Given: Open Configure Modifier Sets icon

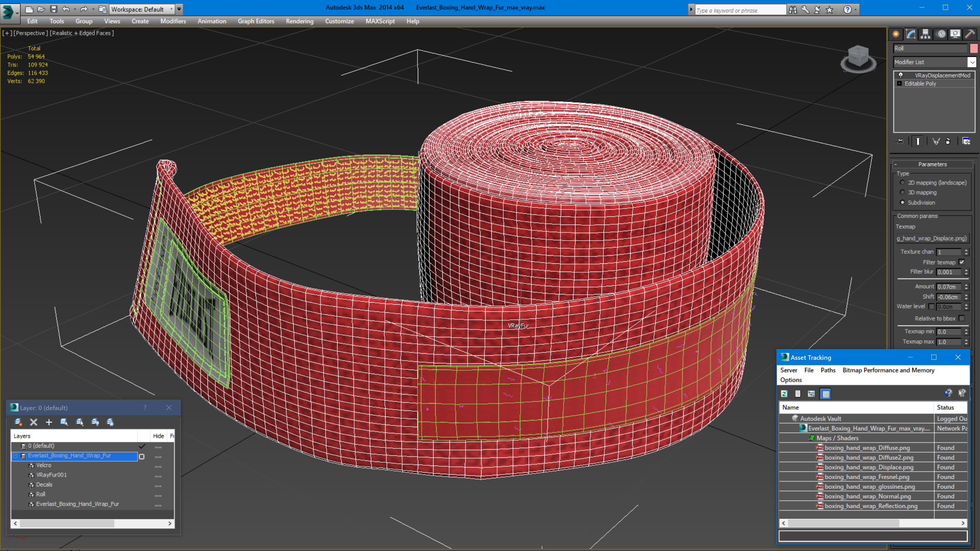Looking at the screenshot, I should point(966,141).
